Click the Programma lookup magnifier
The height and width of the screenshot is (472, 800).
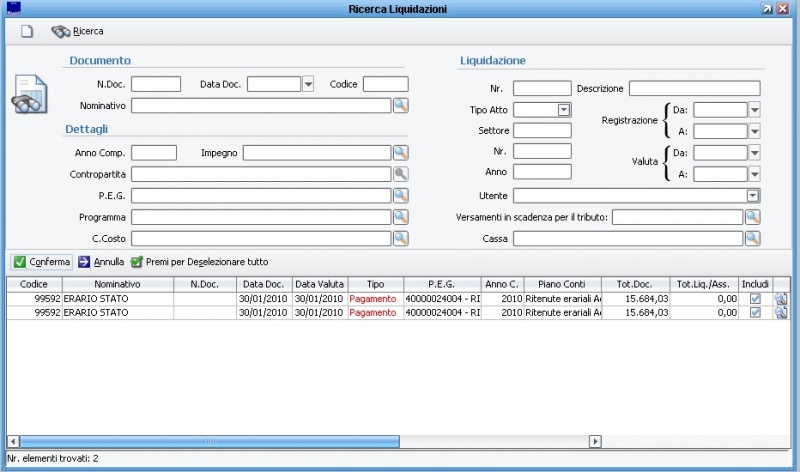pyautogui.click(x=400, y=217)
